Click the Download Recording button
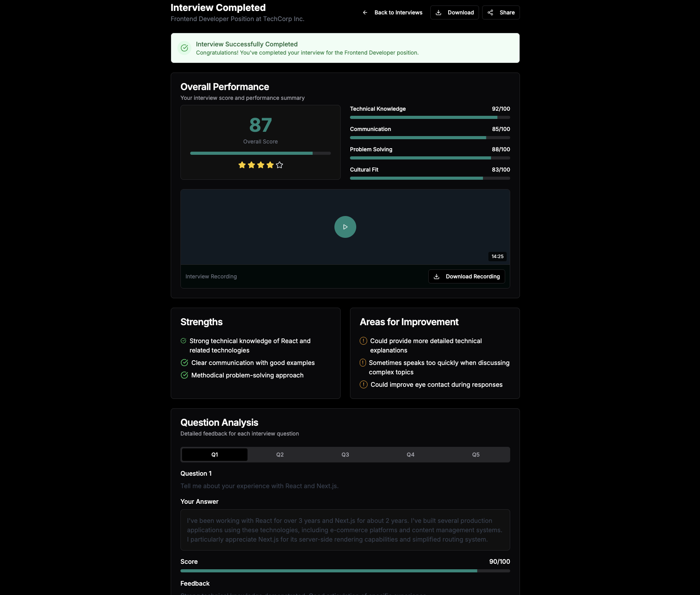Image resolution: width=700 pixels, height=595 pixels. point(466,276)
